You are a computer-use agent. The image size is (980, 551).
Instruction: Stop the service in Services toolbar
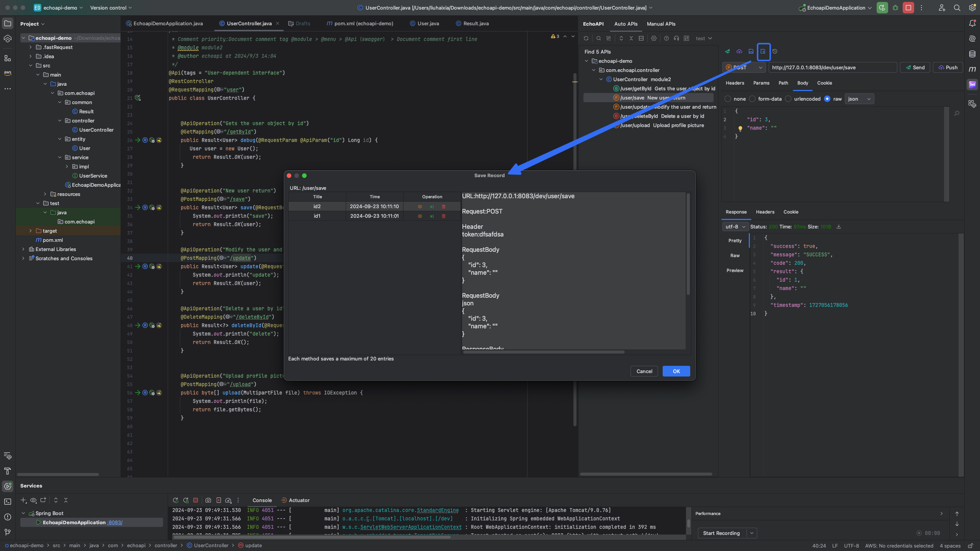tap(196, 500)
